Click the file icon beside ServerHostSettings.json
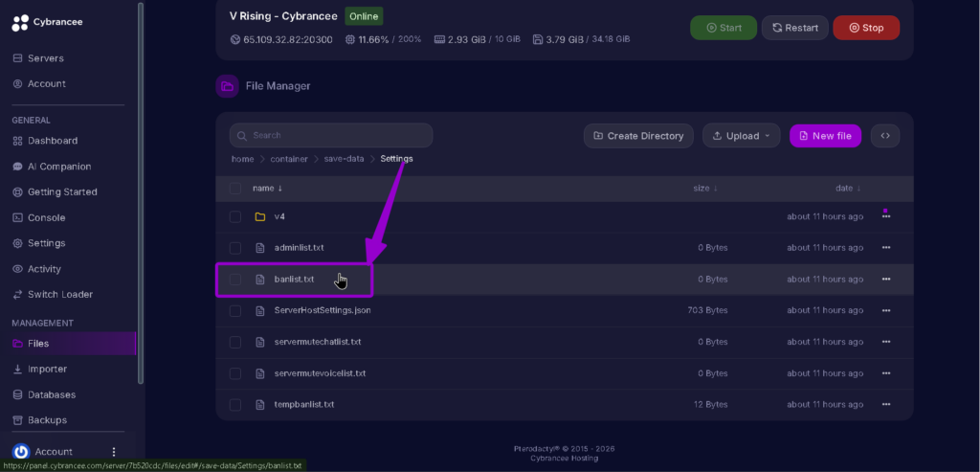This screenshot has height=472, width=980. [x=260, y=311]
